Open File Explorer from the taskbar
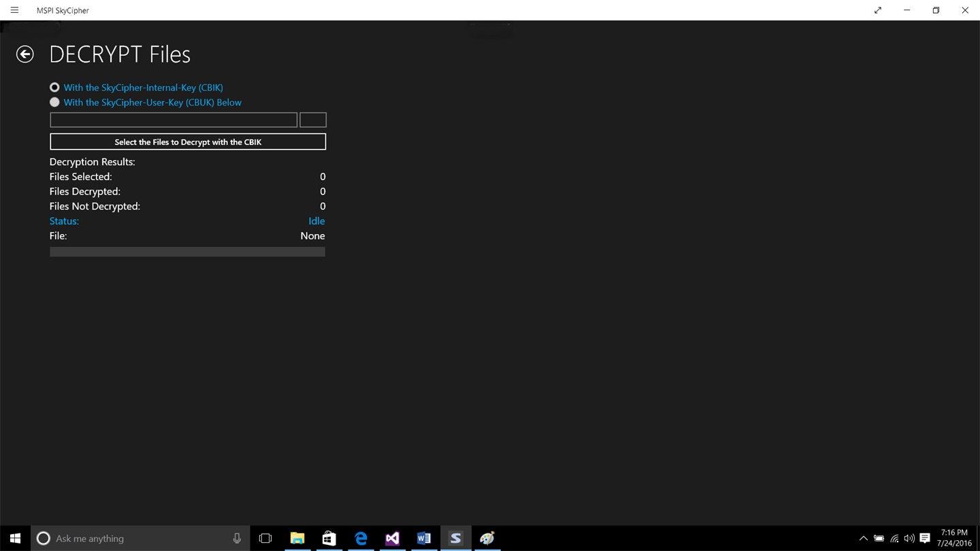980x551 pixels. pos(297,538)
